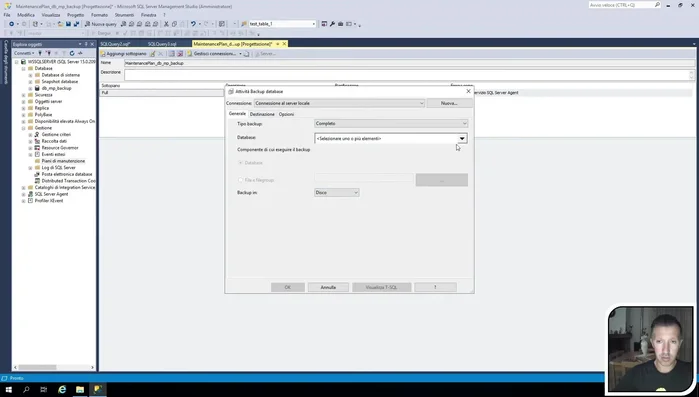Viewport: 699px width, 397px height.
Task: Open the Strumenti menu
Action: tap(124, 15)
